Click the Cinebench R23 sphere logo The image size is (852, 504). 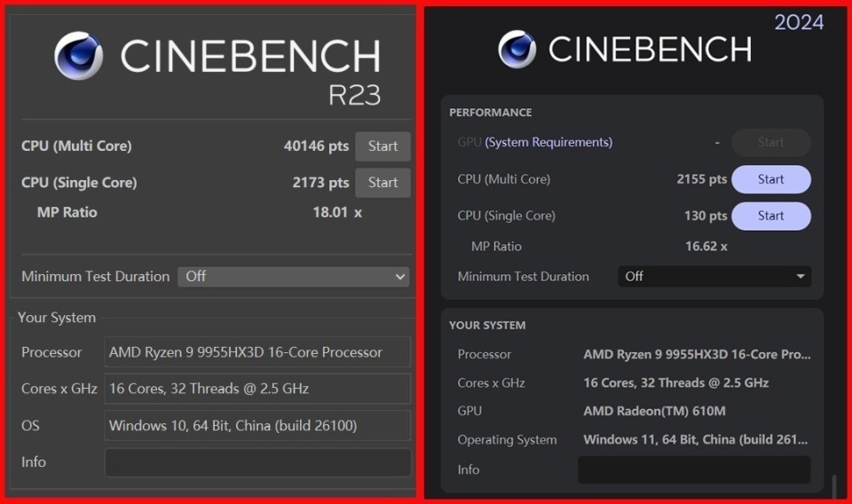(79, 55)
